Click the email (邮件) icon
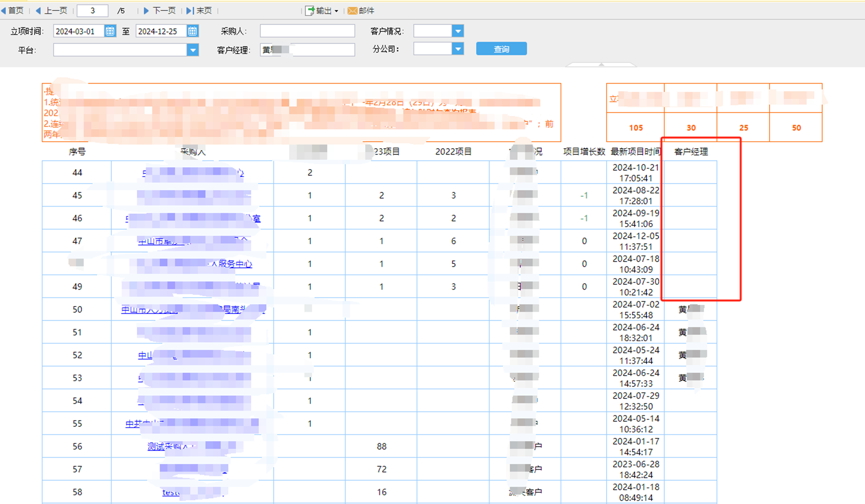This screenshot has height=504, width=865. coord(352,11)
